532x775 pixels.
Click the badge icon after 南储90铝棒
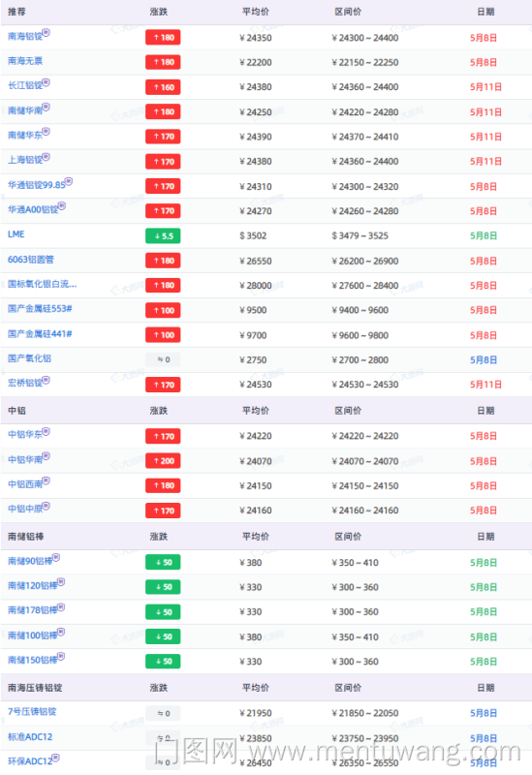(x=56, y=558)
